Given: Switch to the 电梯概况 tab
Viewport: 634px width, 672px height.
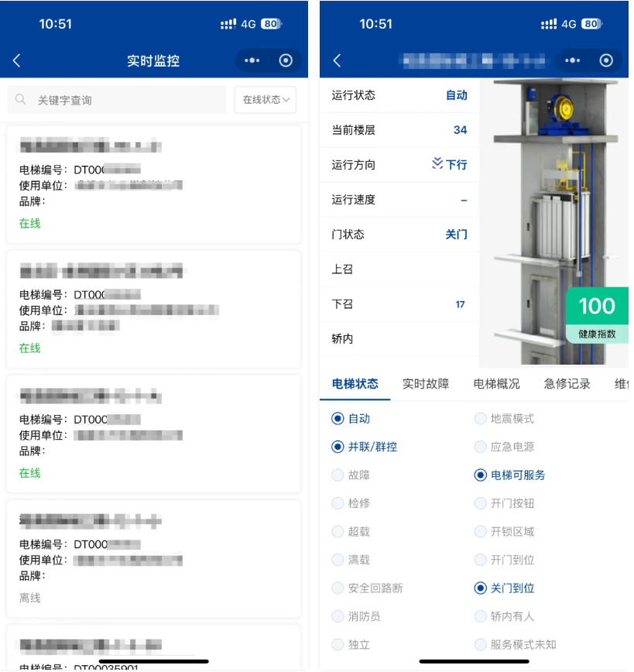Looking at the screenshot, I should 496,384.
